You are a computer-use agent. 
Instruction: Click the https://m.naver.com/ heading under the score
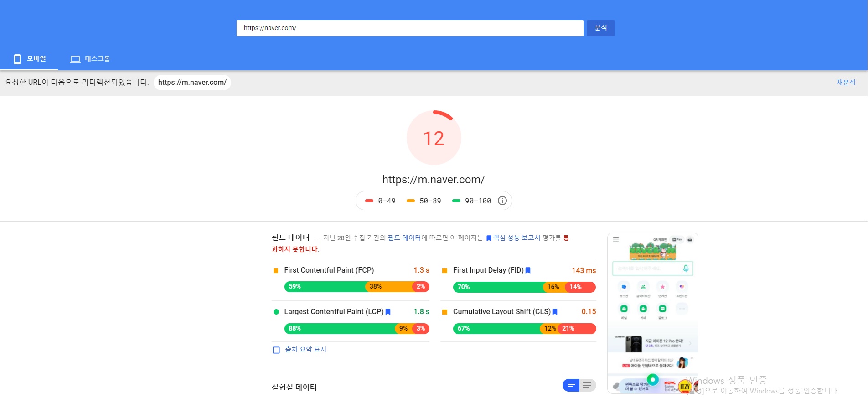tap(434, 180)
